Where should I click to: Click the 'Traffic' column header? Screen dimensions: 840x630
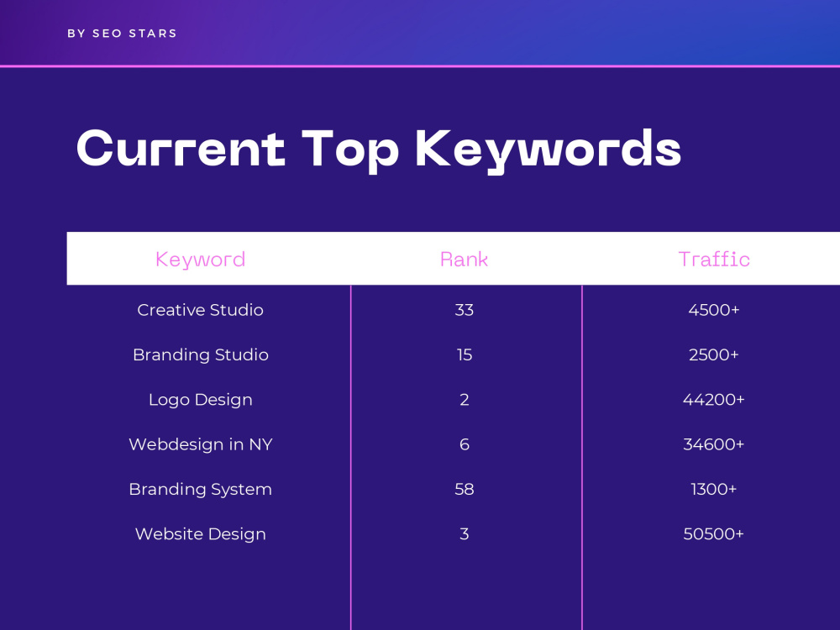(713, 260)
